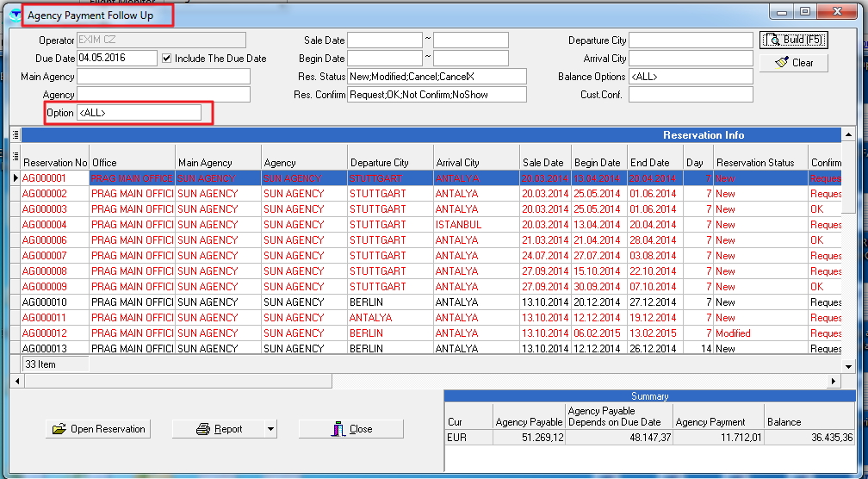Click into the Main Agency text field
The width and height of the screenshot is (868, 479).
tap(164, 77)
